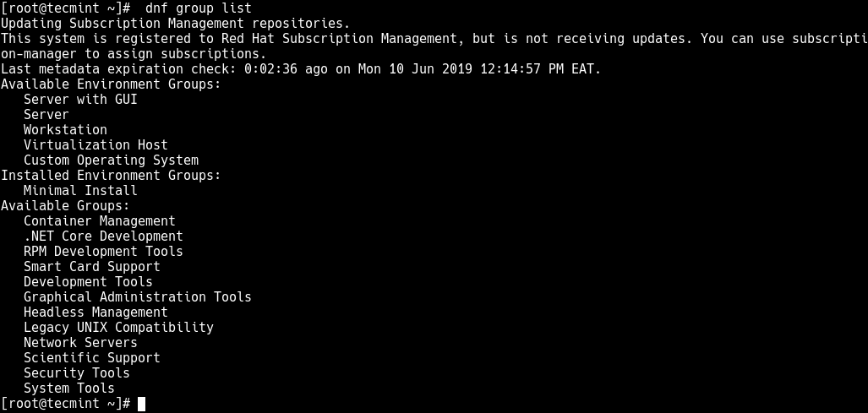Click the "Custom Operating System" line
Screen dimensions: 868x413
pyautogui.click(x=111, y=160)
